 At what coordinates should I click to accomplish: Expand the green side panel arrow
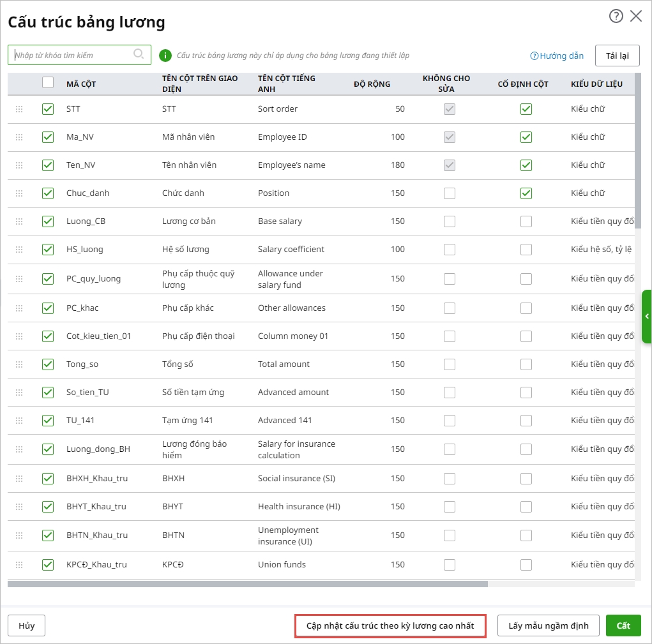[647, 317]
